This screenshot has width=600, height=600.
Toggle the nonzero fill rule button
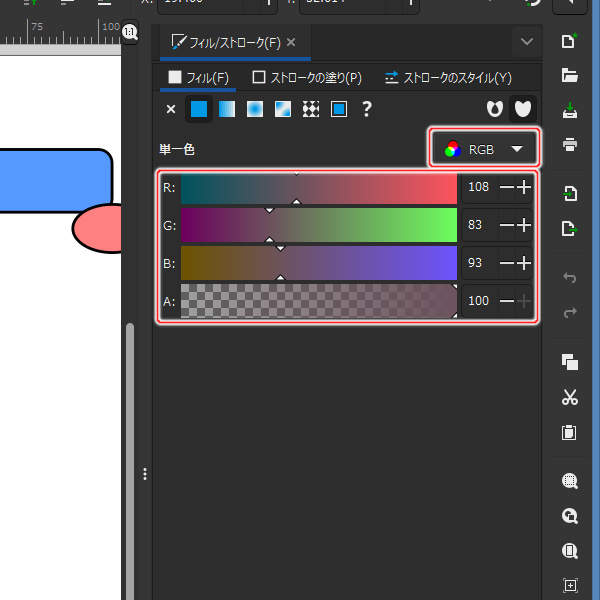pyautogui.click(x=522, y=109)
